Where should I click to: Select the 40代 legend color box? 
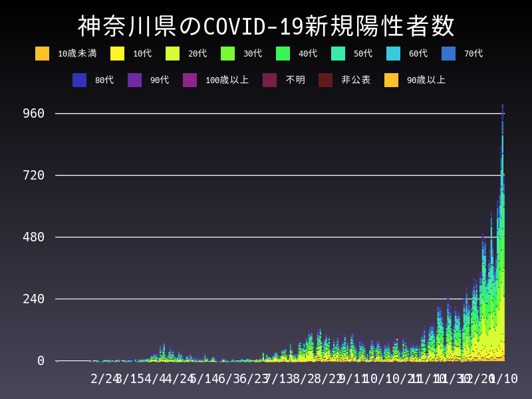[283, 53]
